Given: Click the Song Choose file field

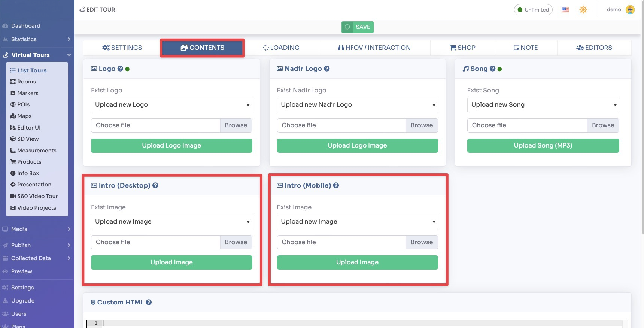Looking at the screenshot, I should [527, 125].
